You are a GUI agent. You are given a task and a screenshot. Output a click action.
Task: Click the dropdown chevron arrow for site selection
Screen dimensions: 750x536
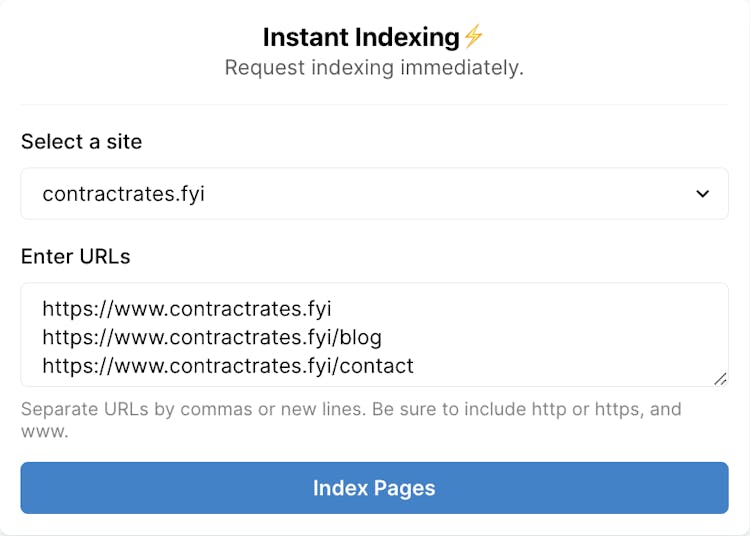pyautogui.click(x=702, y=194)
